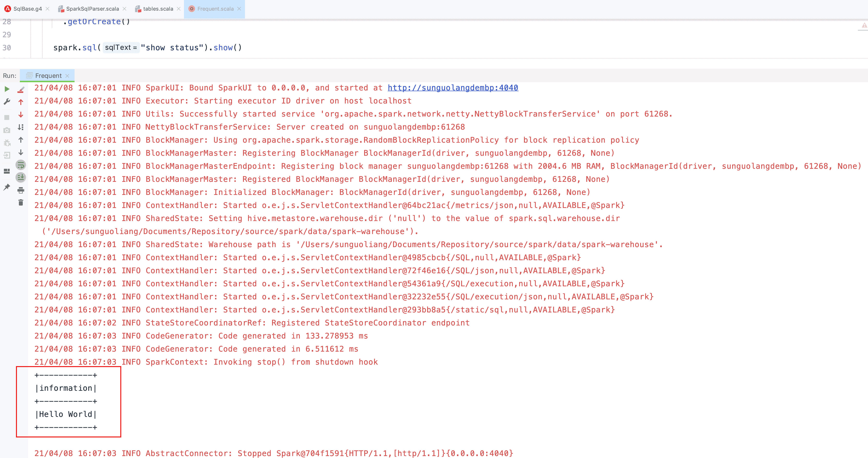Click the /metrics/json ContextHandler log line
868x458 pixels.
tap(329, 205)
